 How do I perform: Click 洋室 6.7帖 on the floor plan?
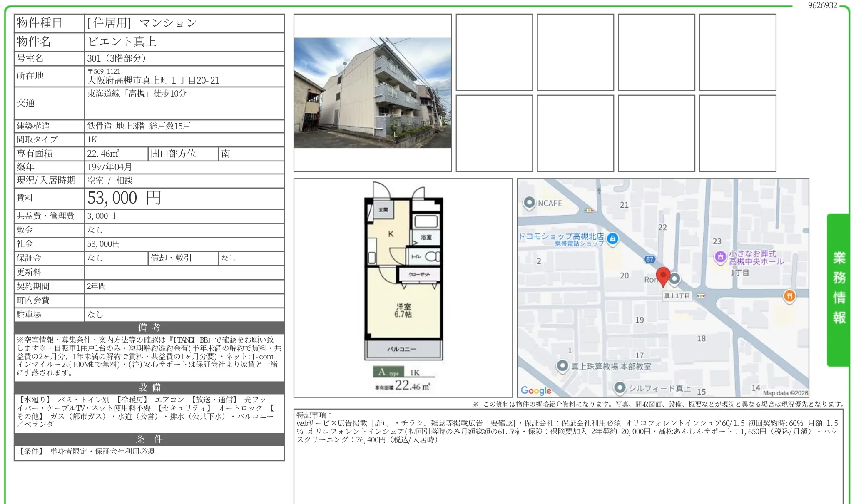point(403,310)
